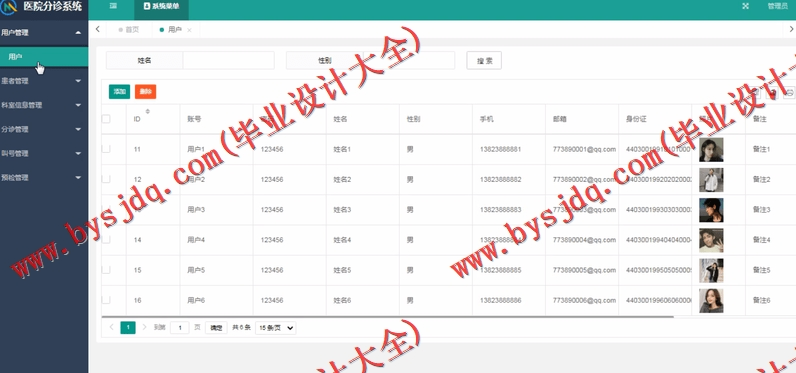Image resolution: width=796 pixels, height=373 pixels.
Task: Click the orange 删除 button
Action: click(146, 92)
